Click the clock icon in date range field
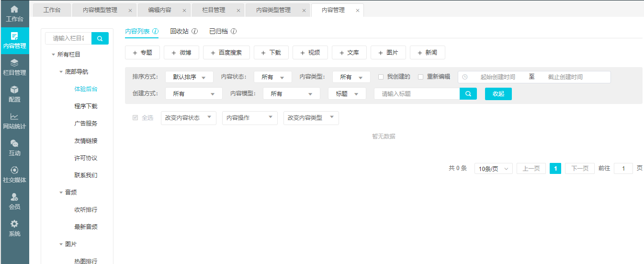The width and height of the screenshot is (644, 264). pyautogui.click(x=465, y=77)
